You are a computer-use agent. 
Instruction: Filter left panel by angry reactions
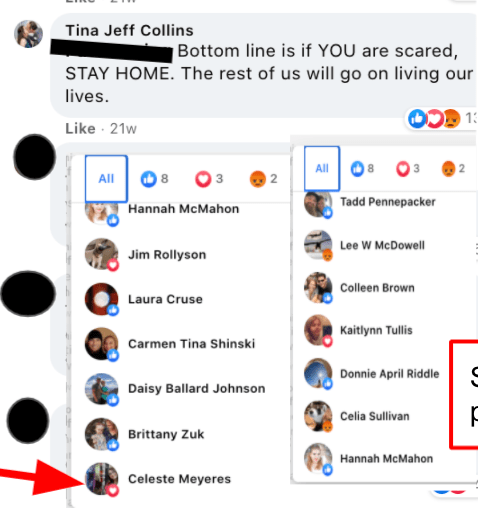pyautogui.click(x=263, y=179)
